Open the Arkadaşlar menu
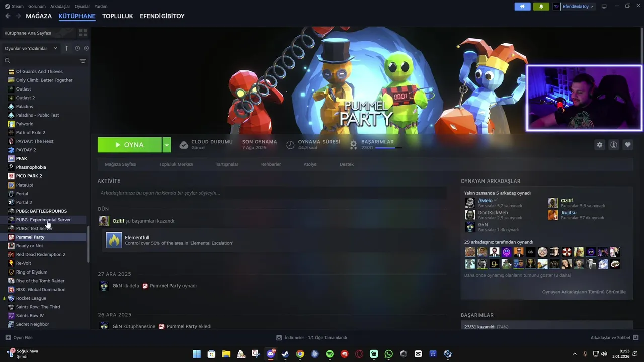Viewport: 644px width, 362px height. (60, 6)
